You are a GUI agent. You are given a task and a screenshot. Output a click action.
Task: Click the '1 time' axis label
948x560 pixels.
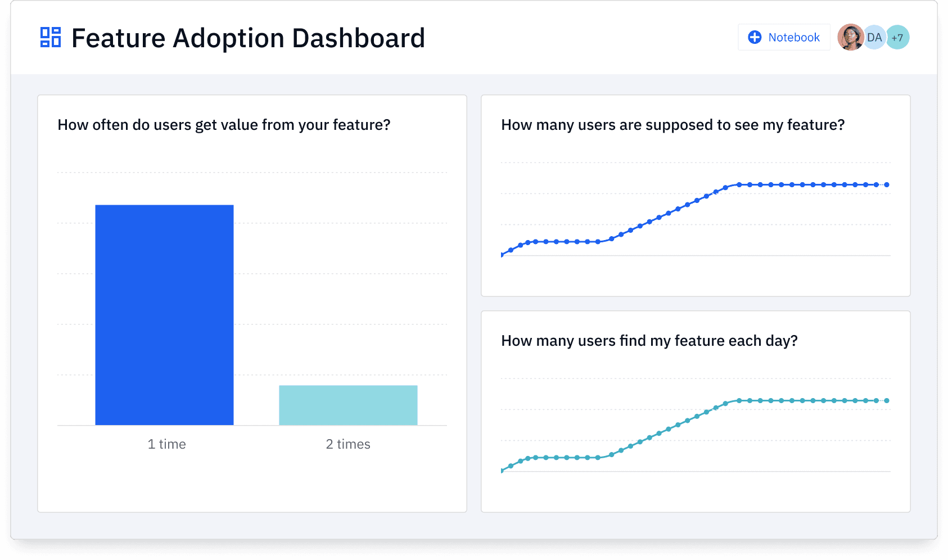pos(166,444)
